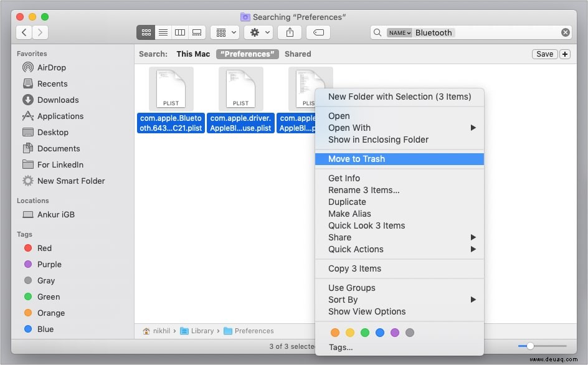Go forward with the right chevron button
The height and width of the screenshot is (365, 588).
[x=40, y=32]
